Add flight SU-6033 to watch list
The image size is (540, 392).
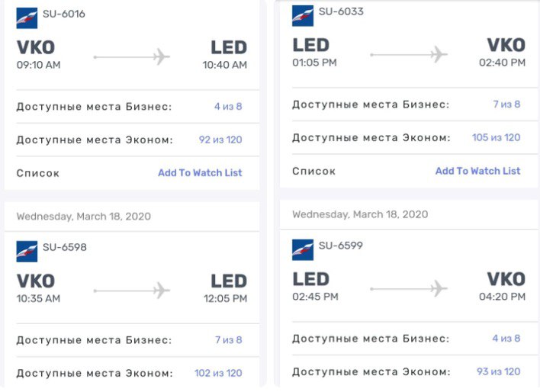pyautogui.click(x=477, y=171)
